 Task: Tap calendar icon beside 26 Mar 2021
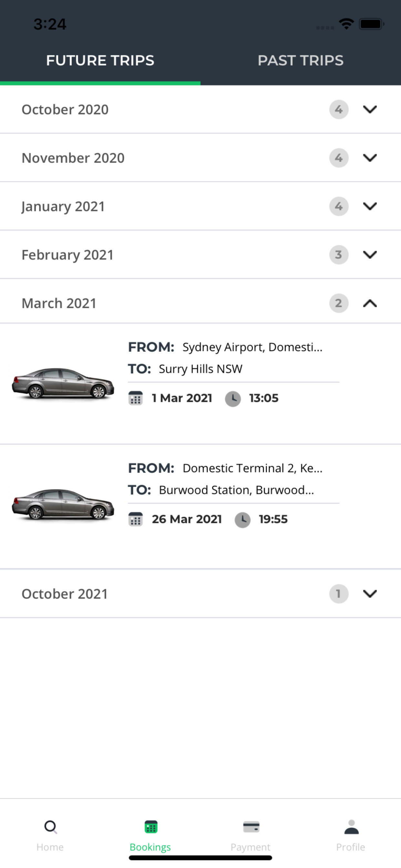pyautogui.click(x=136, y=519)
